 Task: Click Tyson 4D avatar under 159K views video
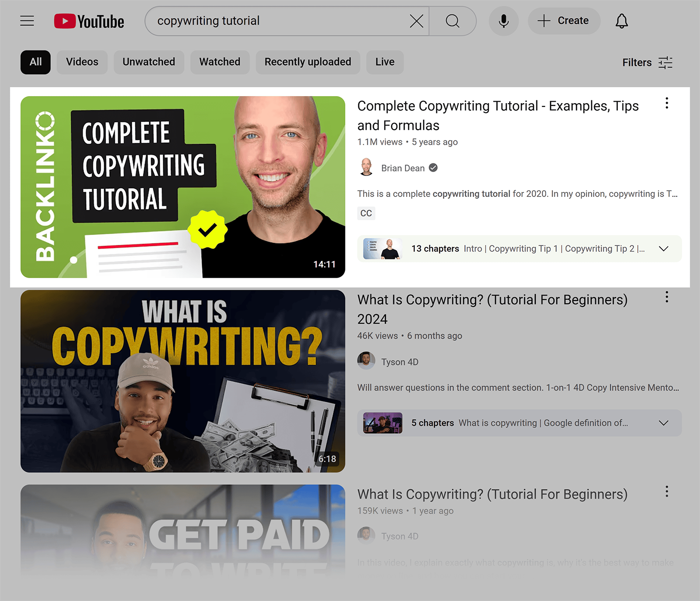[366, 536]
